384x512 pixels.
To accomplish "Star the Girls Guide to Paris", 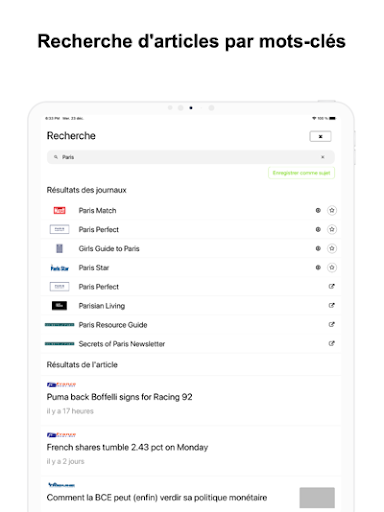I will click(332, 248).
